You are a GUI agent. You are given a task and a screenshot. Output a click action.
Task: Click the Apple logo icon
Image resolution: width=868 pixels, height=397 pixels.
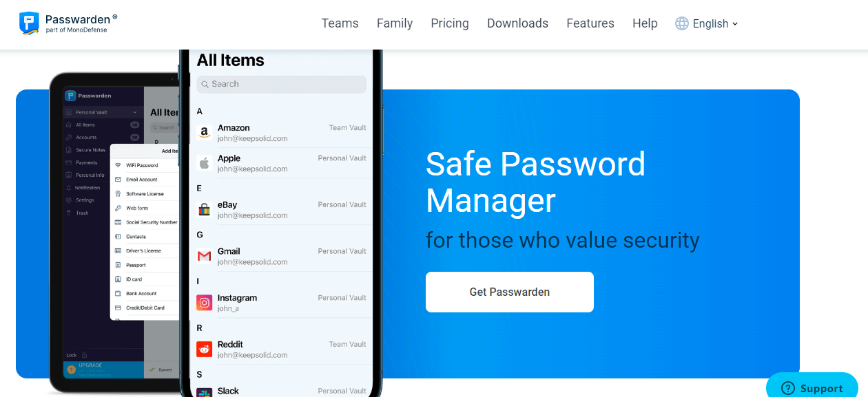tap(204, 163)
